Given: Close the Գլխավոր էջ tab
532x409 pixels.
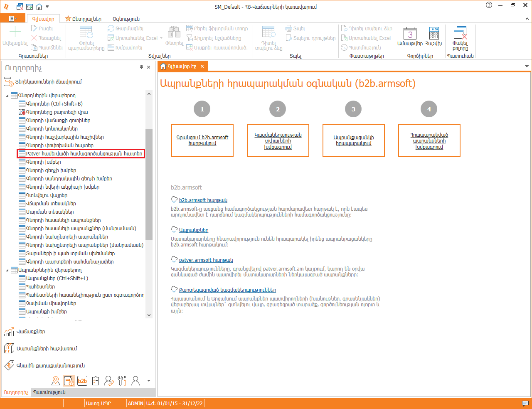Looking at the screenshot, I should click(202, 66).
